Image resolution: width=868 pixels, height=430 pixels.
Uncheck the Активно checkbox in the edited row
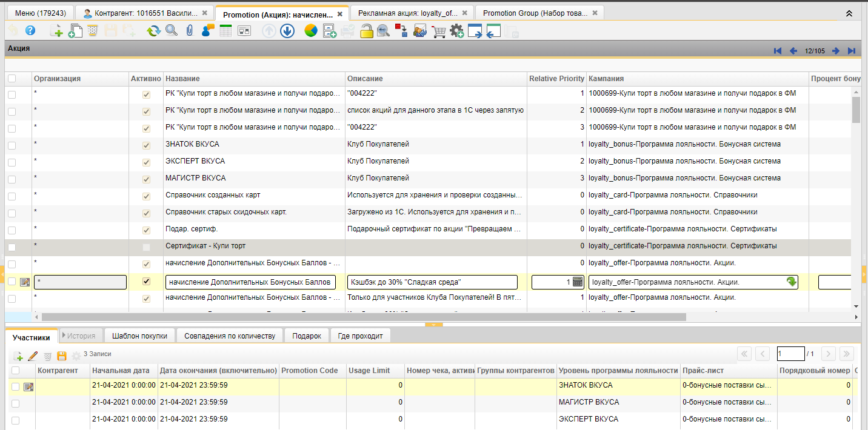145,282
